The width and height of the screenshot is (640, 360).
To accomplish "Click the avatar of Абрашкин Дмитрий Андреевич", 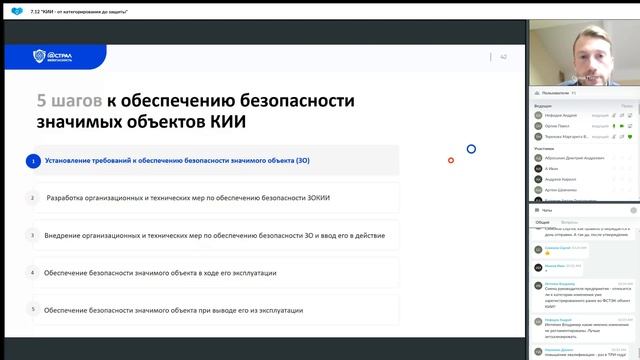I will click(538, 158).
